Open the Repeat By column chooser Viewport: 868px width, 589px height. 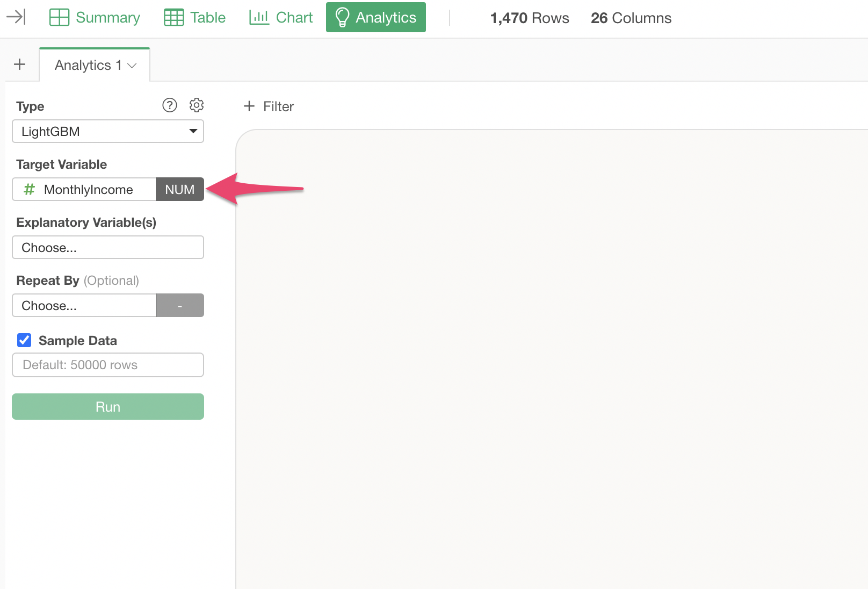[x=84, y=306]
